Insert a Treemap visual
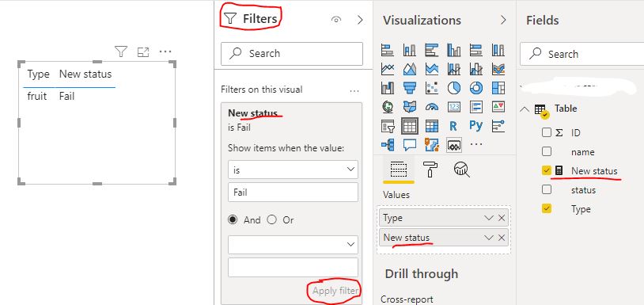This screenshot has height=305, width=644. click(x=498, y=88)
